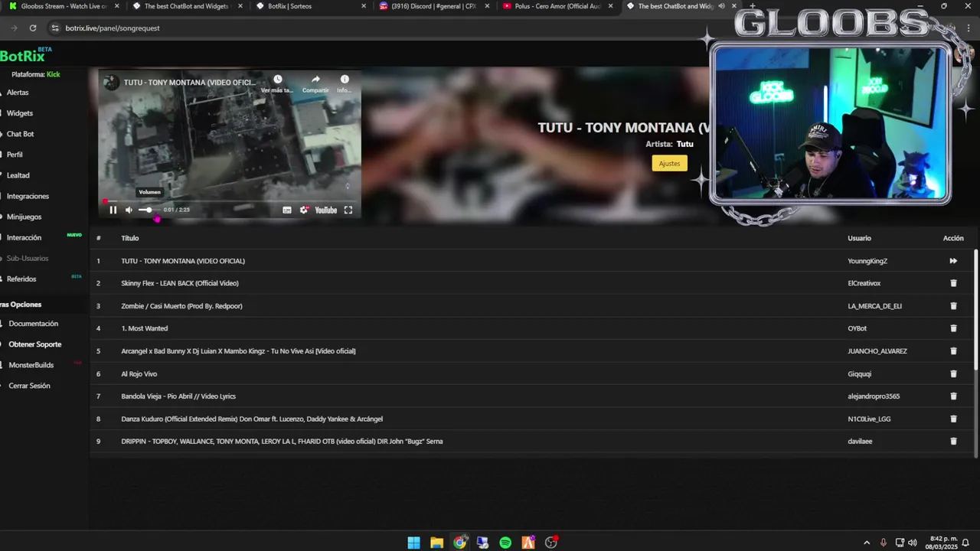Mute the YouTube player speaker icon
This screenshot has width=980, height=551.
pos(129,210)
